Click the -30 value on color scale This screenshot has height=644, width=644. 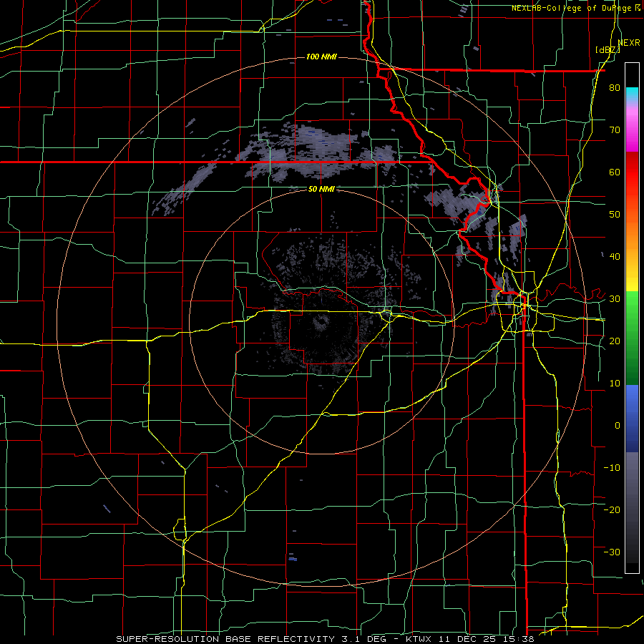click(x=612, y=552)
